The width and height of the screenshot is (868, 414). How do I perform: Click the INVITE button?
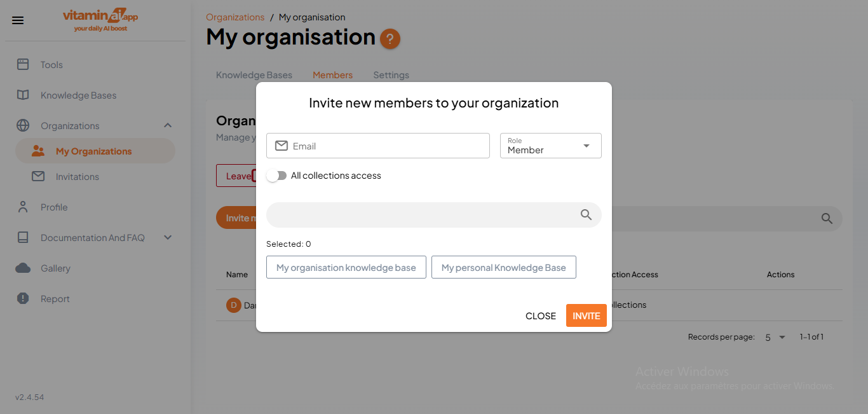tap(586, 315)
